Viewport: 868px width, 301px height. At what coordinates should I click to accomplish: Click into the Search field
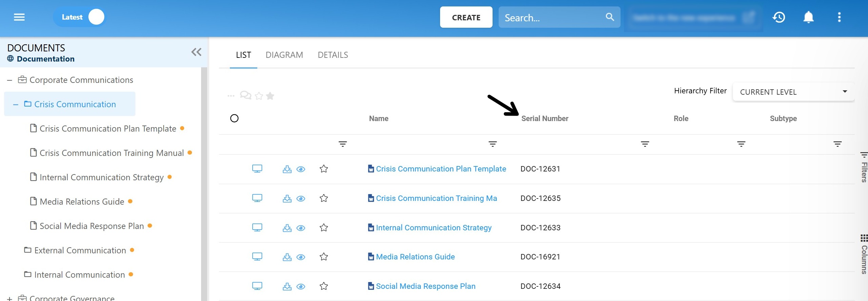pyautogui.click(x=552, y=18)
